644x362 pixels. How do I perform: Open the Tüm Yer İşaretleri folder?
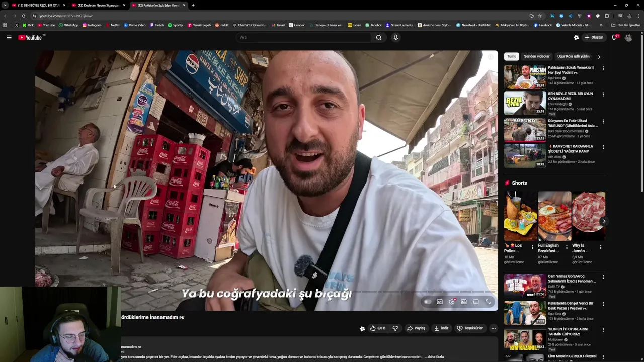(x=626, y=25)
